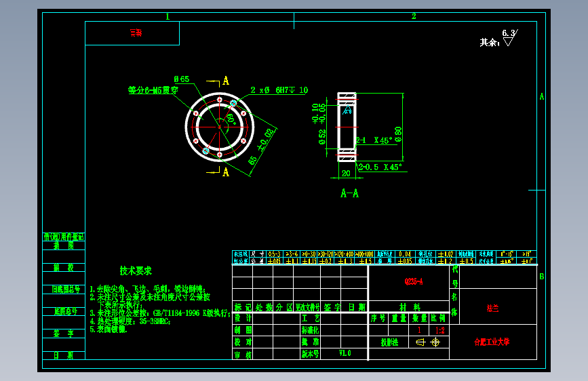Select the 65 ±0.02 angled dimension
The width and height of the screenshot is (588, 381).
(x=262, y=147)
